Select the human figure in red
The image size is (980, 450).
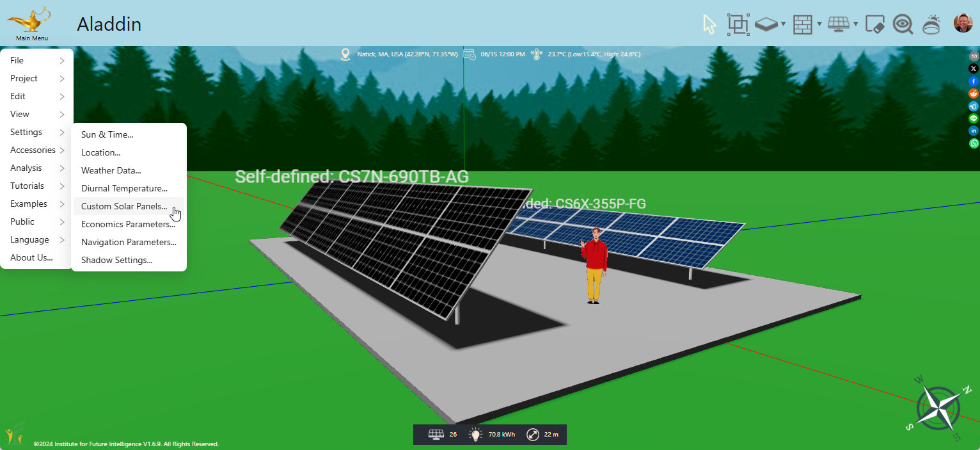tap(595, 265)
